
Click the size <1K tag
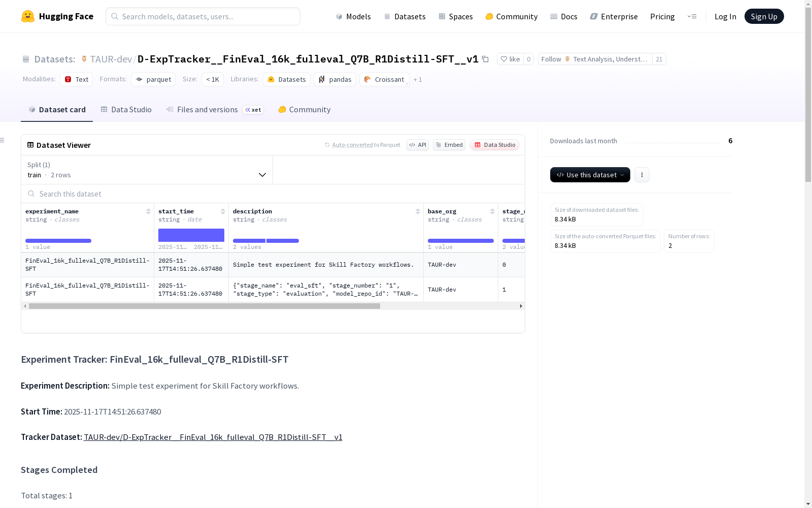coord(213,79)
